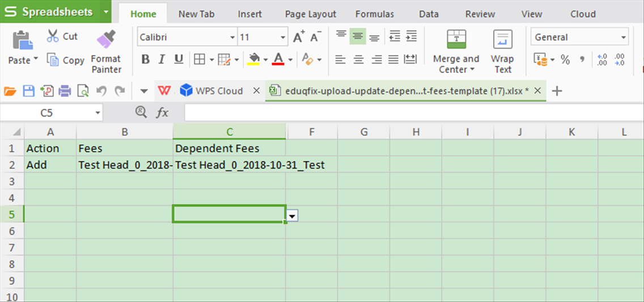Toggle underline formatting
Viewport: 644px width, 302px height.
pos(178,60)
